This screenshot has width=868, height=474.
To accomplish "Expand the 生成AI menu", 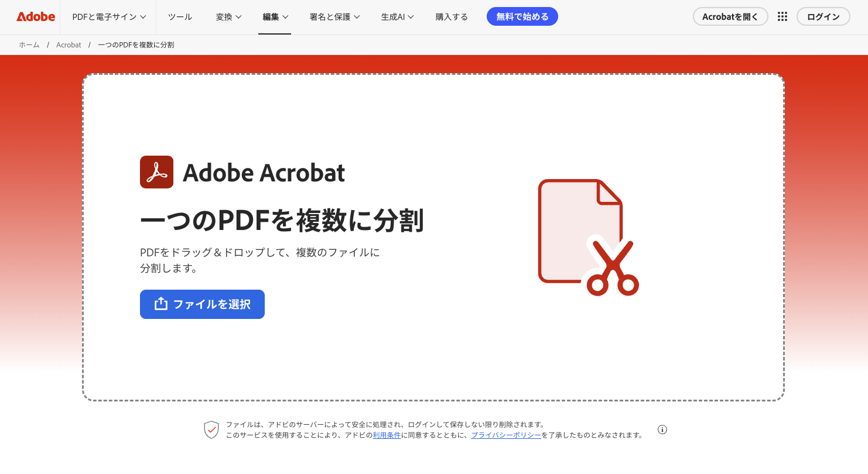I will tap(397, 17).
